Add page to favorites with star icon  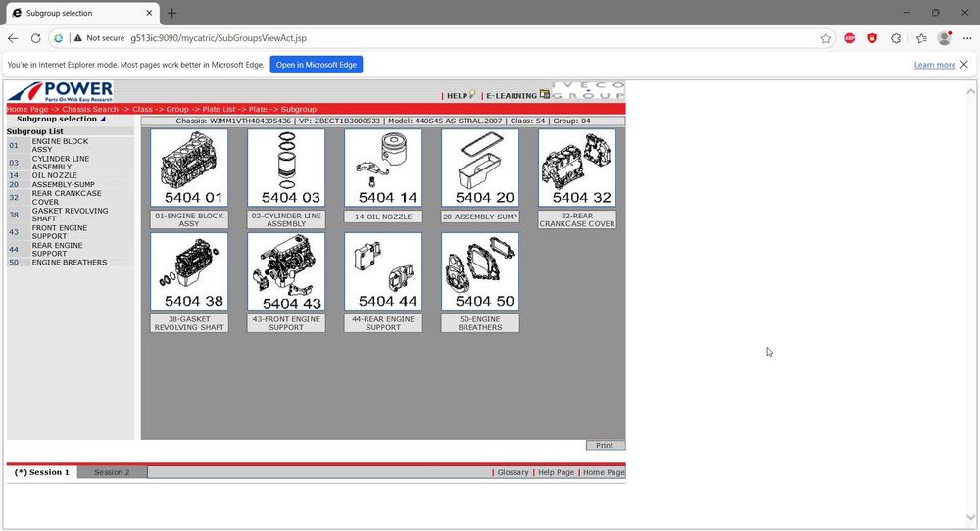pyautogui.click(x=825, y=38)
